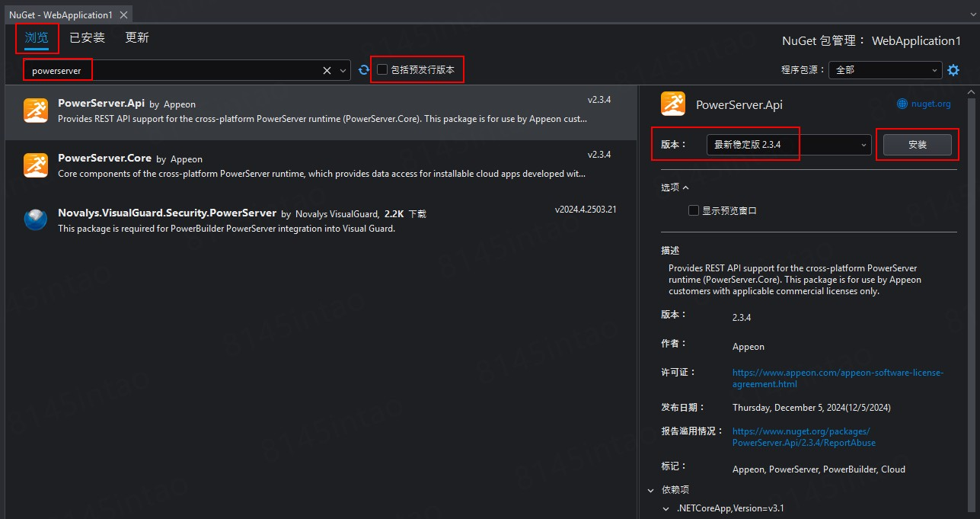Click the NuGet 包管理： WebApplication1 heading
Viewport: 980px width, 519px height.
(x=872, y=40)
